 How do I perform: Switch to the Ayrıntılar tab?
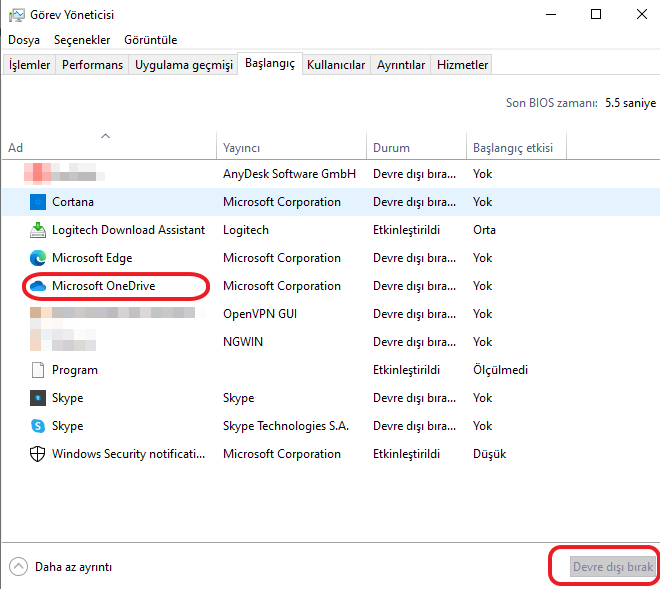coord(401,65)
